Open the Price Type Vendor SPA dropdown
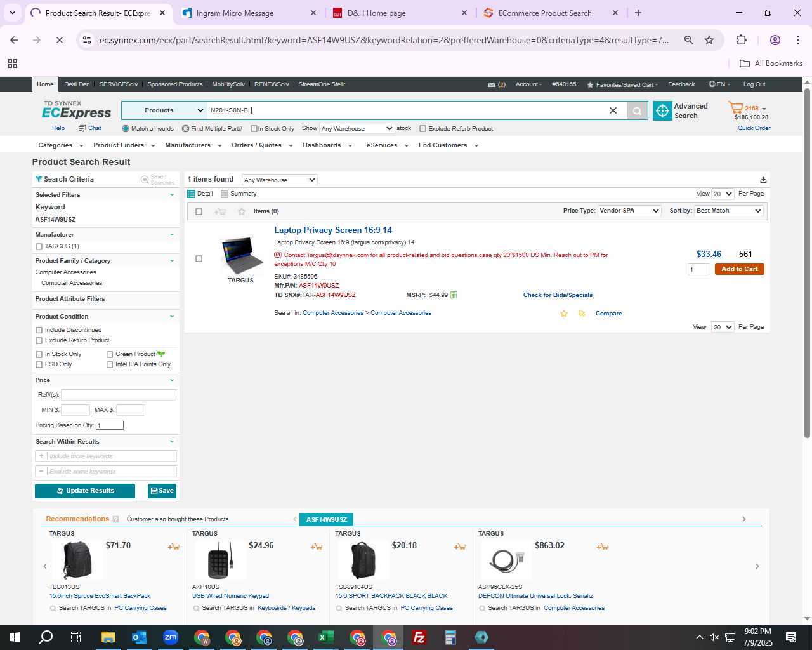This screenshot has width=812, height=650. pyautogui.click(x=629, y=211)
